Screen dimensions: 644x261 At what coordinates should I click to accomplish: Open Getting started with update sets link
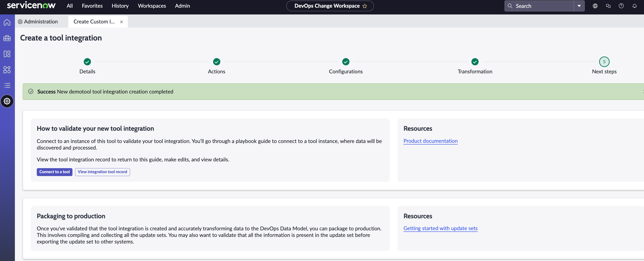click(x=440, y=228)
